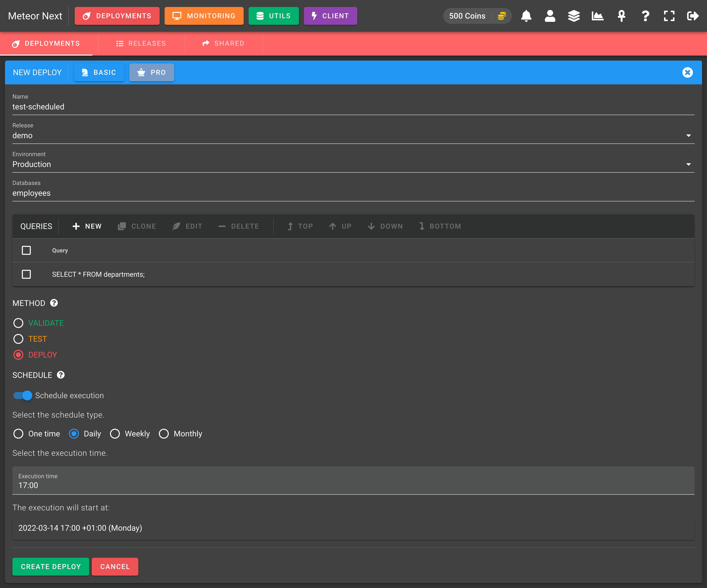Choose Weekly schedule type
Viewport: 707px width, 588px height.
(115, 434)
